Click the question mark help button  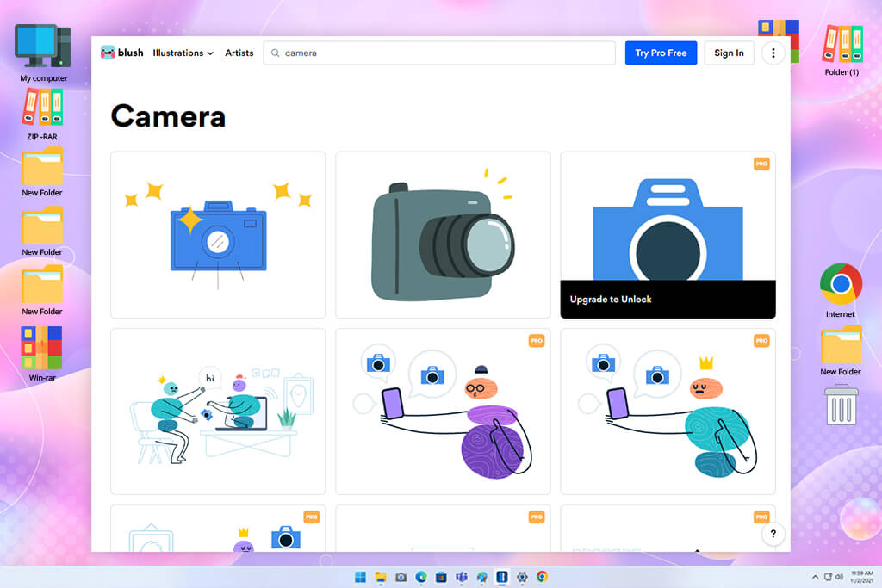pos(773,534)
